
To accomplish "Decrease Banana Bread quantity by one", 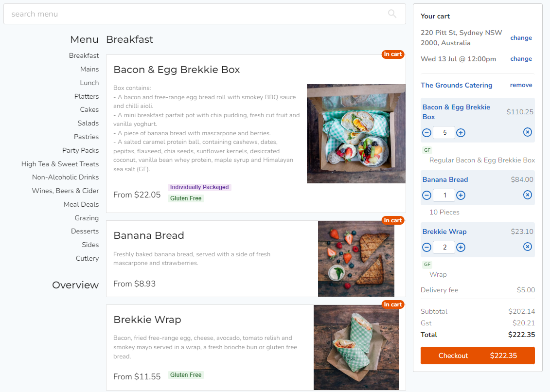I will point(426,195).
